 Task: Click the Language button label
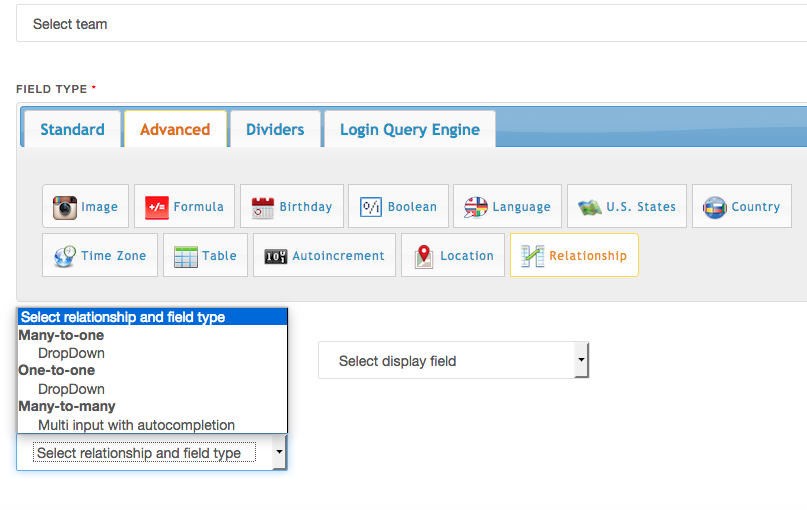pyautogui.click(x=521, y=207)
